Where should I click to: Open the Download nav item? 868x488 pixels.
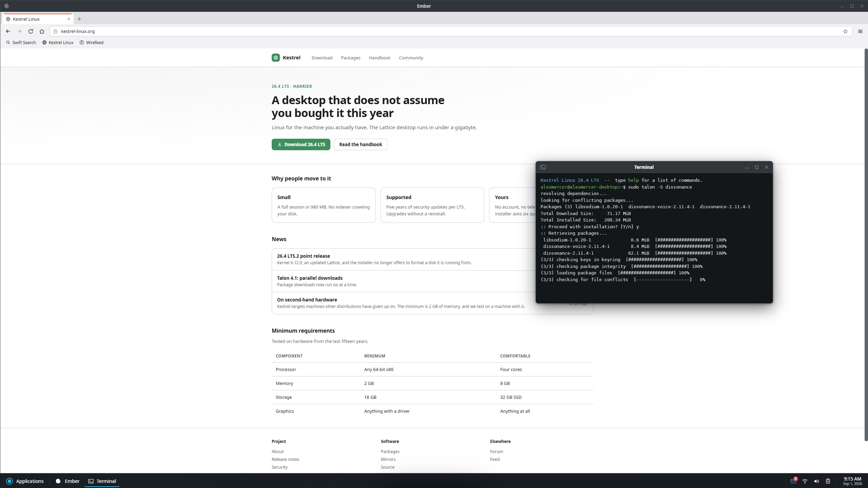coord(322,58)
